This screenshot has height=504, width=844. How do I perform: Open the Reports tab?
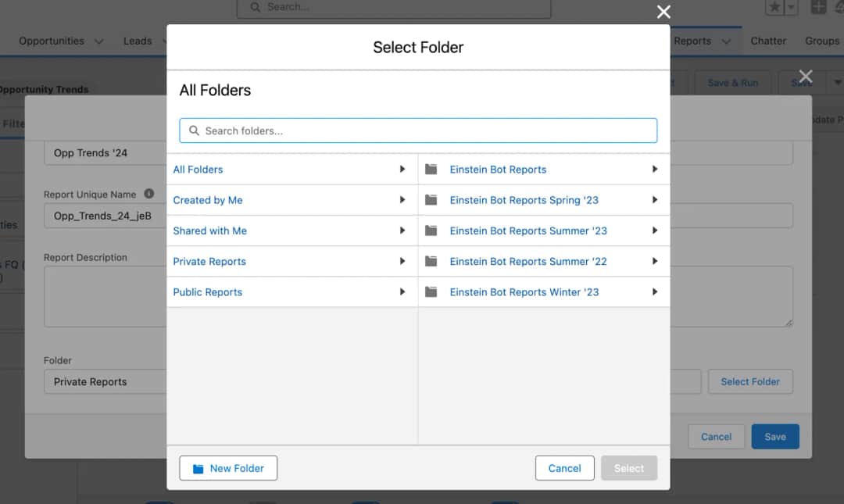[692, 41]
